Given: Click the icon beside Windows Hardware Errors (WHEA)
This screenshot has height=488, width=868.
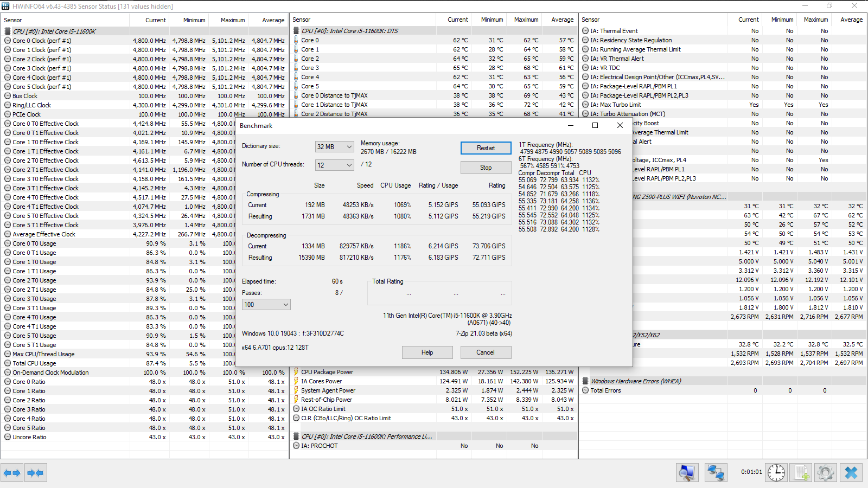Looking at the screenshot, I should [x=585, y=381].
